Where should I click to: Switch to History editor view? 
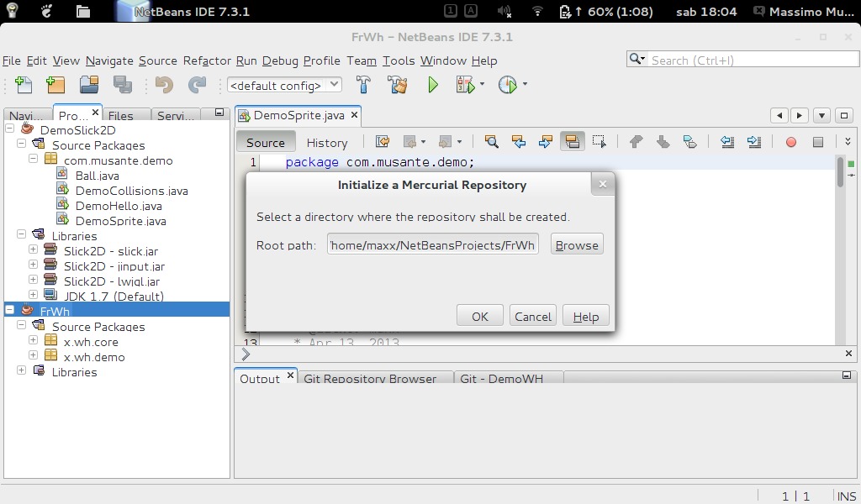point(327,143)
